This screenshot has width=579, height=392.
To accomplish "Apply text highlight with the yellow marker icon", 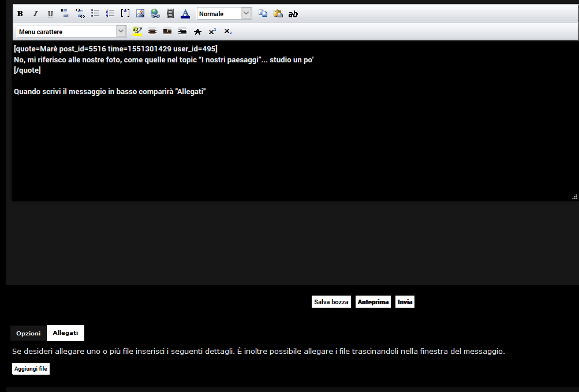I will point(137,31).
